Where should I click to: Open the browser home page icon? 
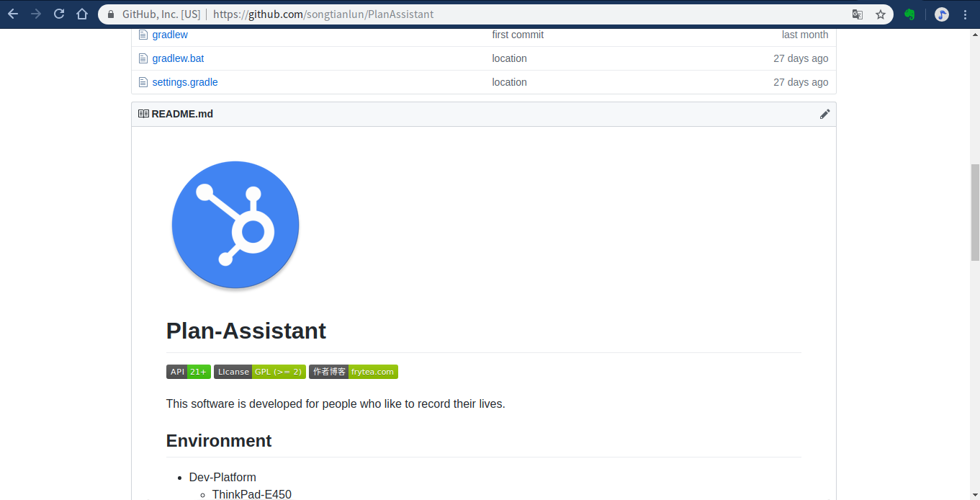click(82, 14)
